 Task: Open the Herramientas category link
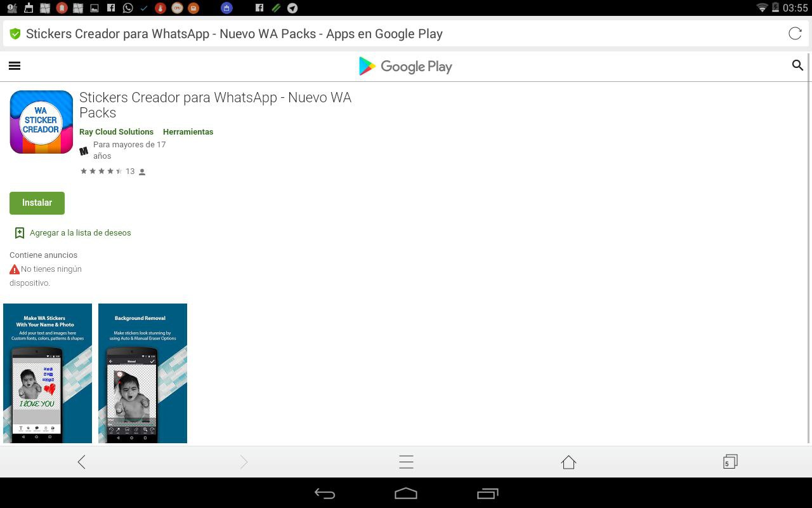(188, 132)
